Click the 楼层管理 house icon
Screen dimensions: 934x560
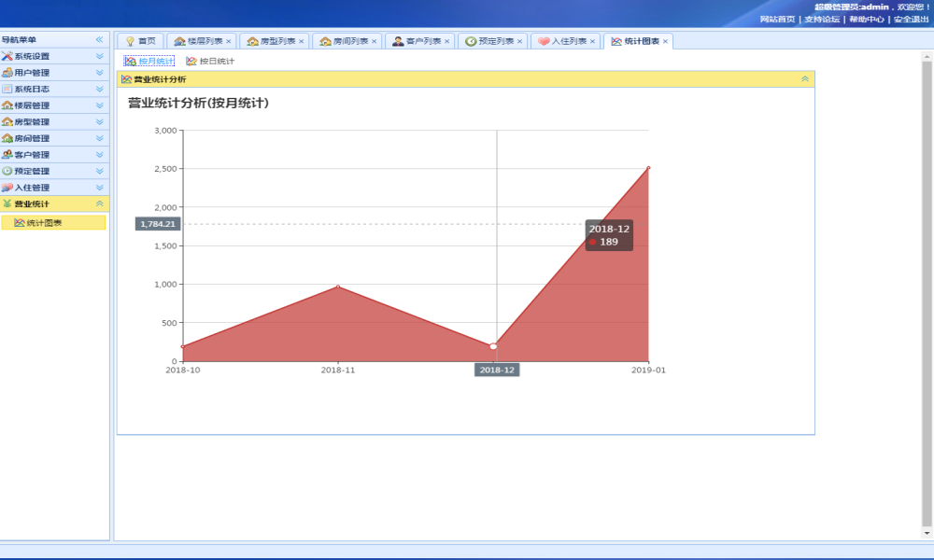pyautogui.click(x=7, y=105)
